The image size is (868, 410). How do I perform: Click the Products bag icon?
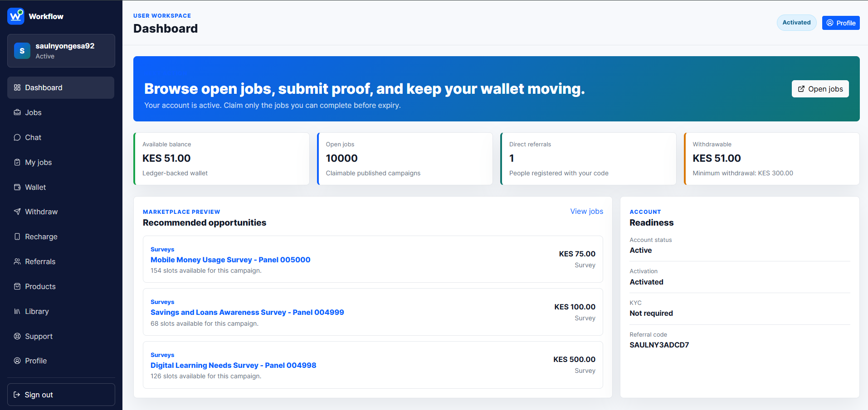coord(17,286)
